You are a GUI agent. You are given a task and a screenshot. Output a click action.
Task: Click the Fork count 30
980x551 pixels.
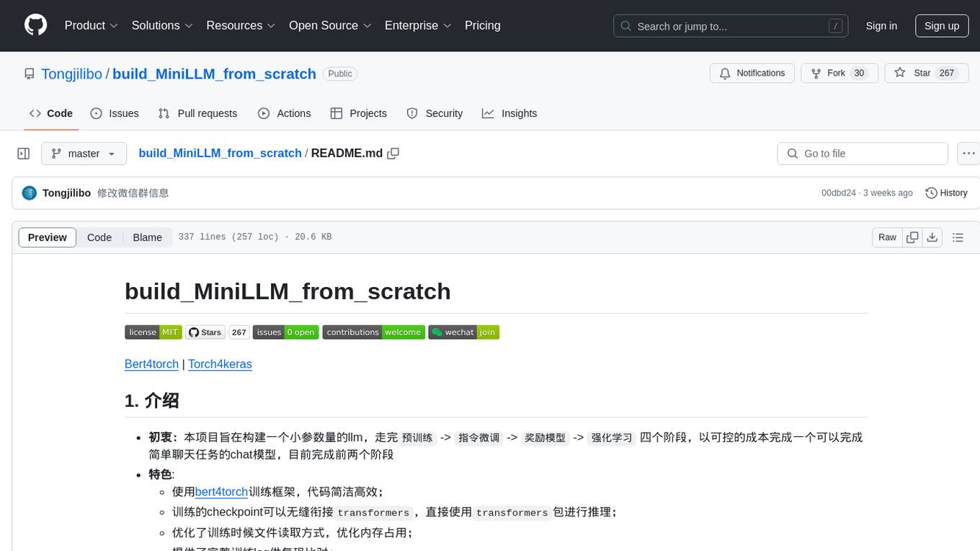coord(858,74)
